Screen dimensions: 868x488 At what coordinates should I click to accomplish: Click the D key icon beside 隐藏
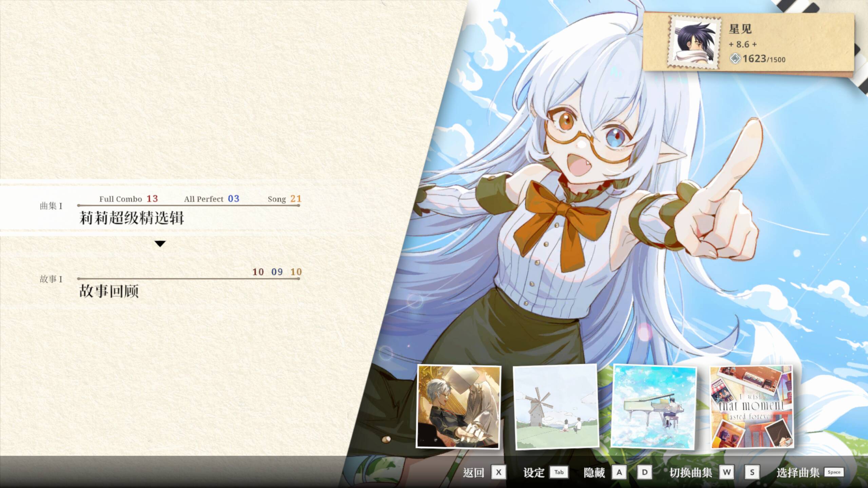point(644,472)
